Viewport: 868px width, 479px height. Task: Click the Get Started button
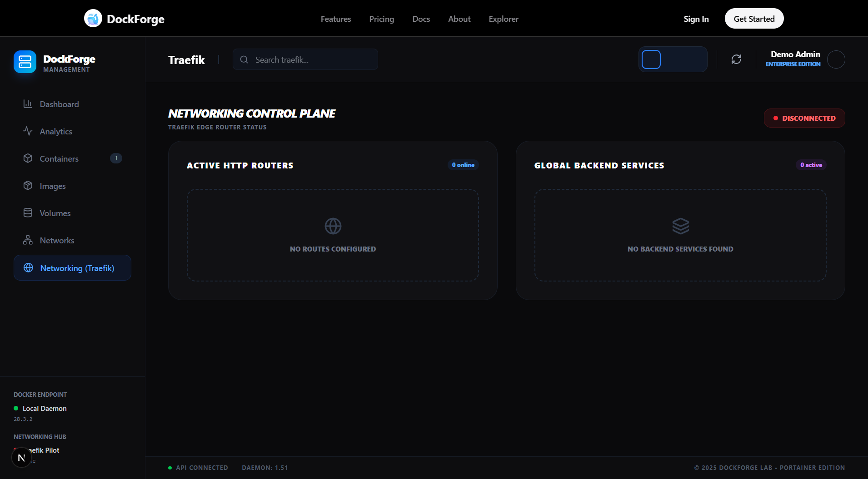[x=753, y=19]
